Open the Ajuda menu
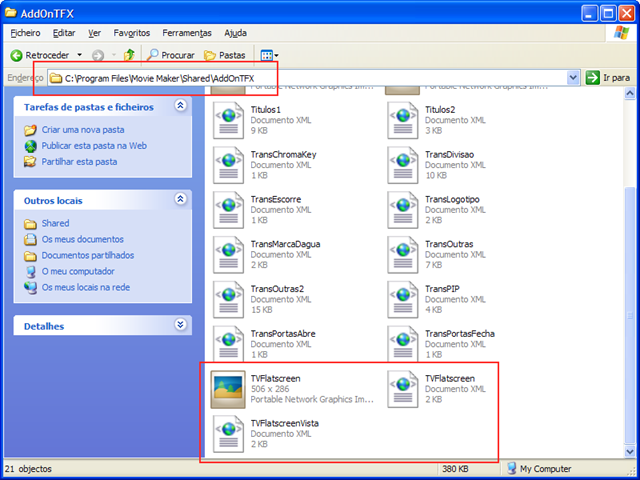This screenshot has width=640, height=480. point(236,33)
